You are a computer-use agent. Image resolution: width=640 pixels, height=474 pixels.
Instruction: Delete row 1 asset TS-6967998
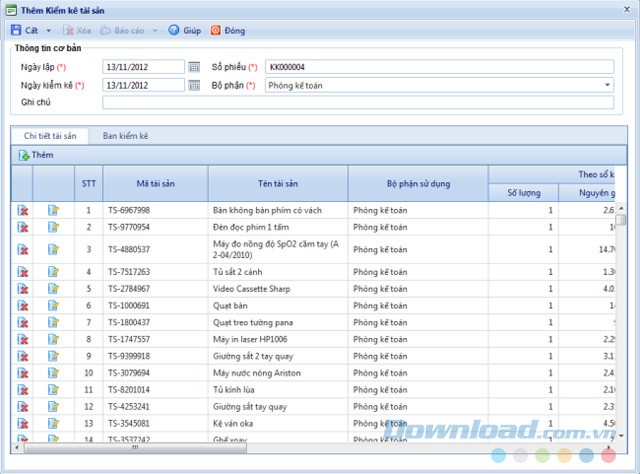22,211
